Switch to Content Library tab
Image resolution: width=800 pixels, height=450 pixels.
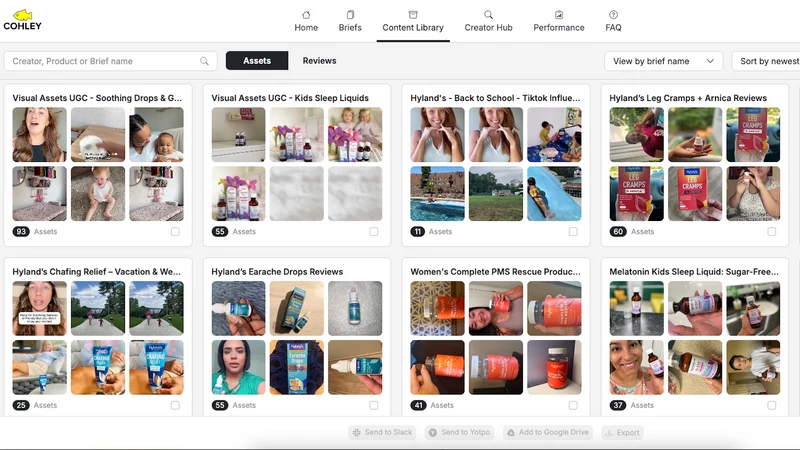tap(413, 21)
